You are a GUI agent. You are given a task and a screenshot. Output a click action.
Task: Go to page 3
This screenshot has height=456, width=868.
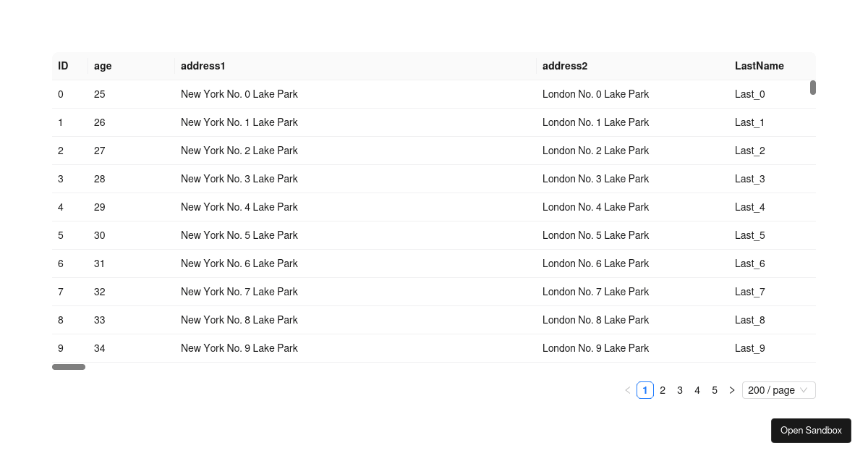[680, 390]
